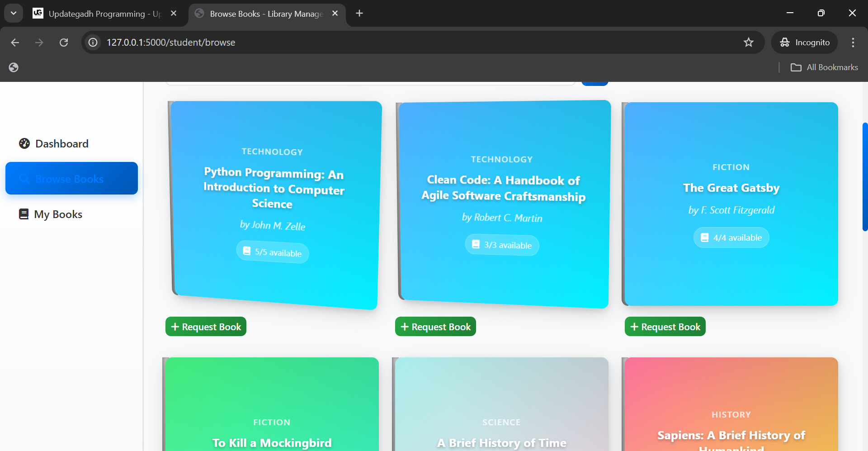Select Browse Books in the sidebar
This screenshot has height=451, width=868.
click(x=71, y=178)
